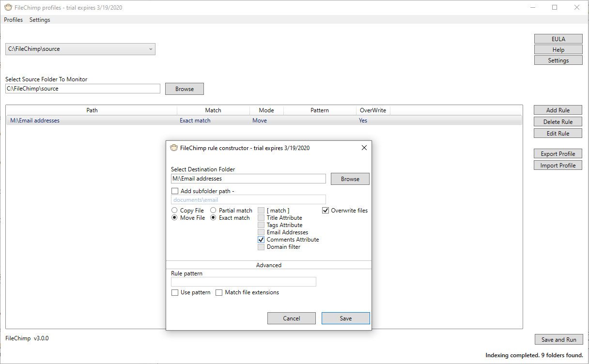Uncheck the Comments Attribute checkbox
Image resolution: width=589 pixels, height=364 pixels.
(x=261, y=240)
